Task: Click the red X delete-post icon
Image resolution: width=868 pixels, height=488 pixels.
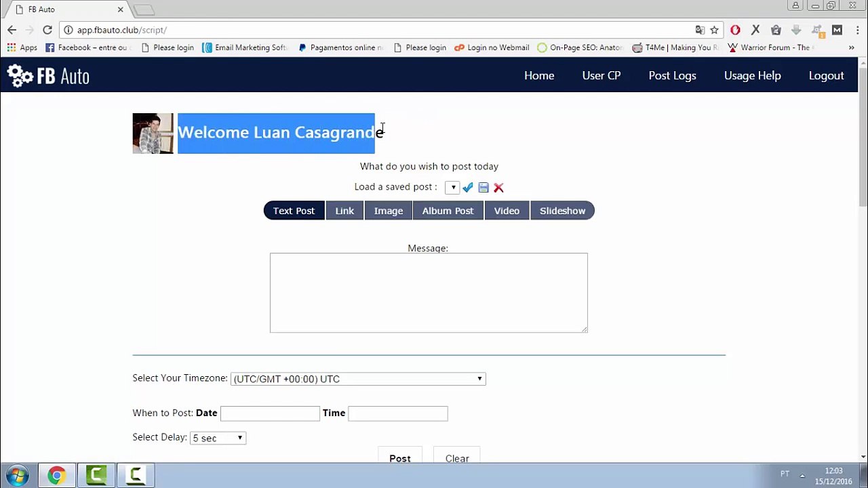Action: 499,187
